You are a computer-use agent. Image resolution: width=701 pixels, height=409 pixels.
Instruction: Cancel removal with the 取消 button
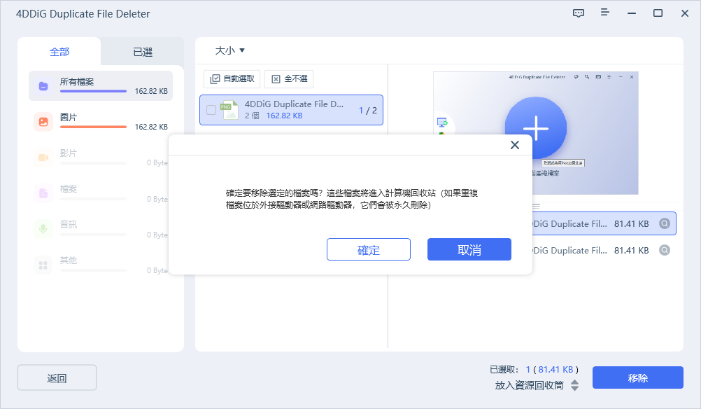coord(469,249)
